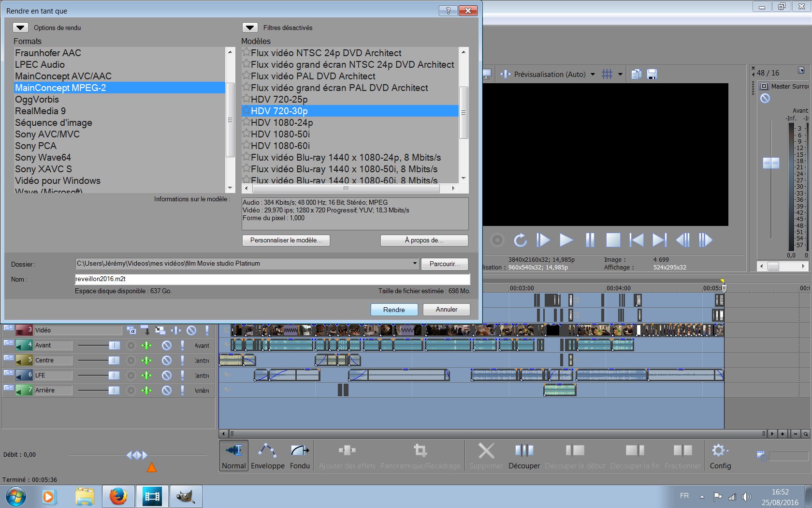812x508 pixels.
Task: Click the render dialog help button
Action: coord(448,11)
